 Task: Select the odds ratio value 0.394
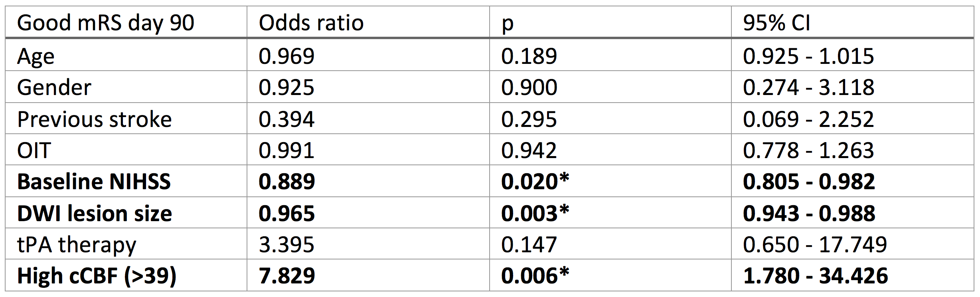[x=286, y=119]
